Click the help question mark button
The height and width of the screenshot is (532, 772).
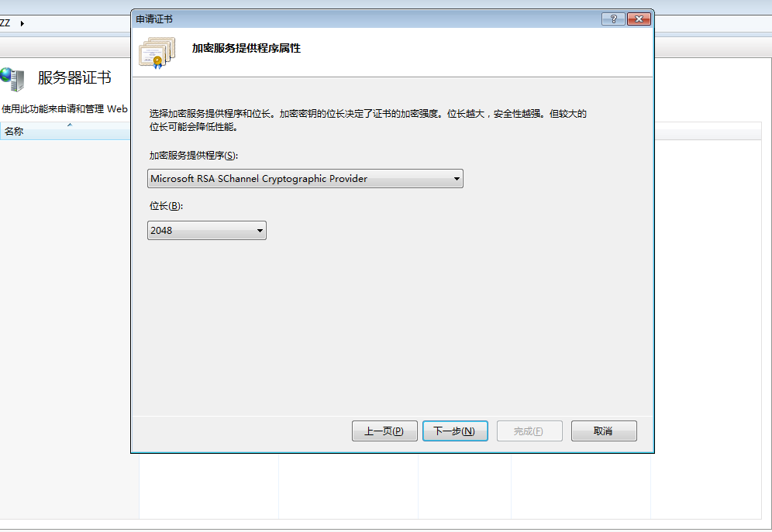pyautogui.click(x=613, y=19)
